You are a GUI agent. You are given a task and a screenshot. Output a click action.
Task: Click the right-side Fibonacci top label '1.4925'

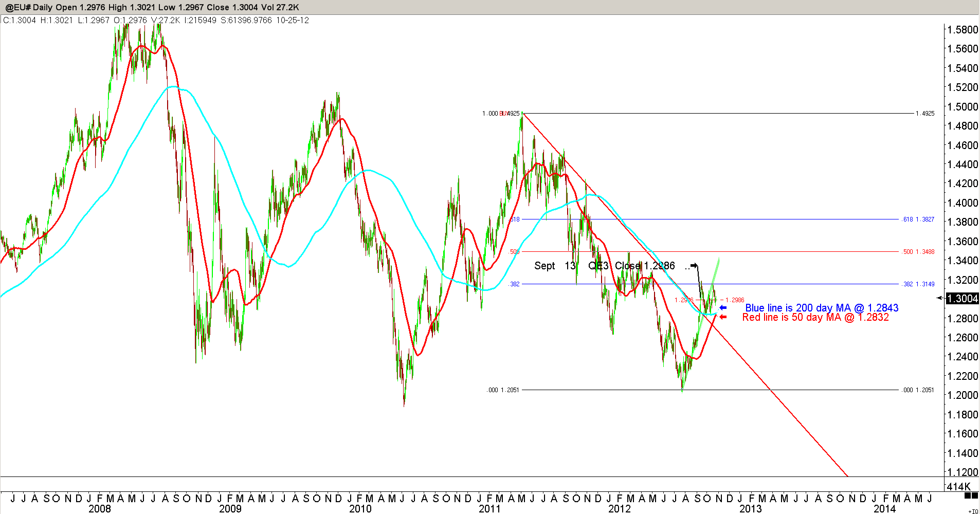(925, 114)
